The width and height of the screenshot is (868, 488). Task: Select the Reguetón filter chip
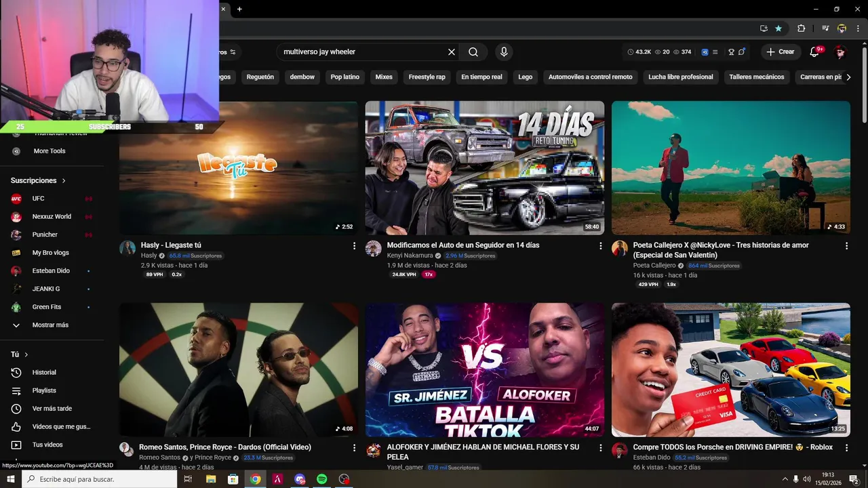point(260,77)
